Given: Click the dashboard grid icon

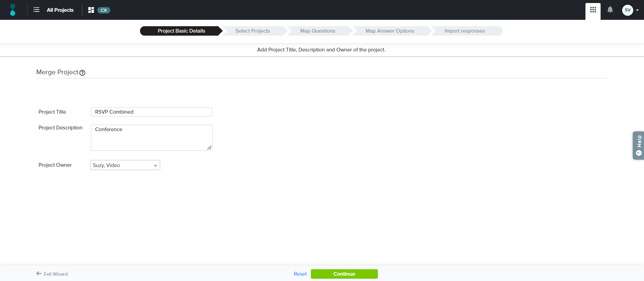Looking at the screenshot, I should 91,10.
